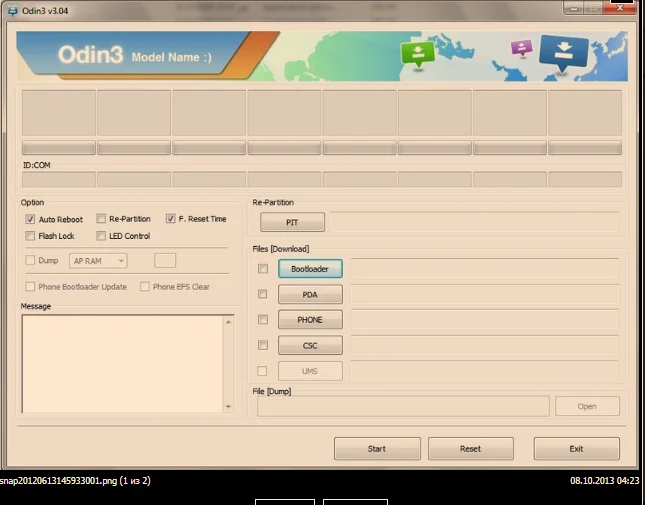Choose a file with the PHONE button
The height and width of the screenshot is (505, 645).
point(310,320)
